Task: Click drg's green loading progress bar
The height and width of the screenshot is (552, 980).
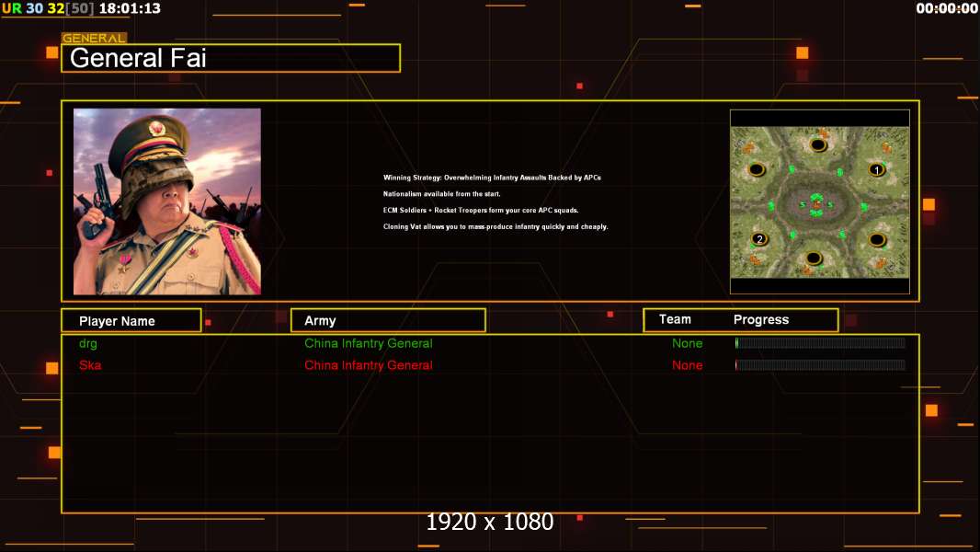Action: pos(820,342)
